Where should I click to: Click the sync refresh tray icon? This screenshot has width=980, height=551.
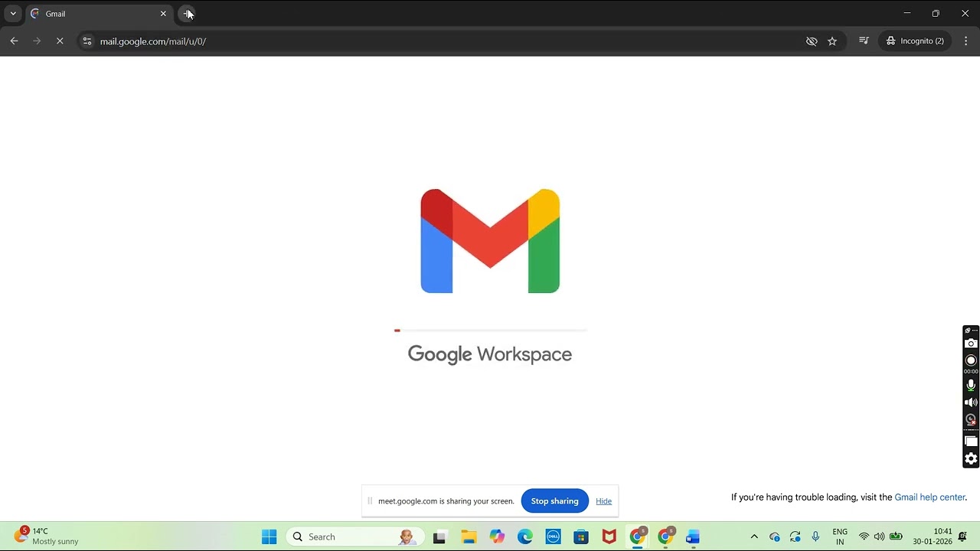795,537
